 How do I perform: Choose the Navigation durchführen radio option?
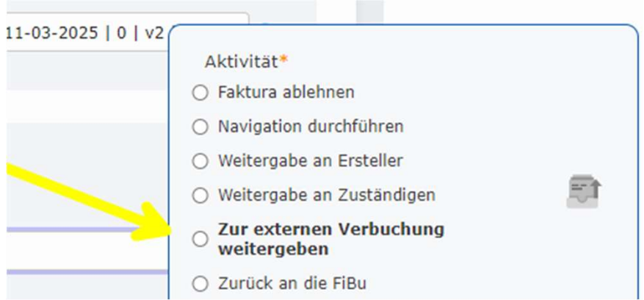[x=200, y=127]
